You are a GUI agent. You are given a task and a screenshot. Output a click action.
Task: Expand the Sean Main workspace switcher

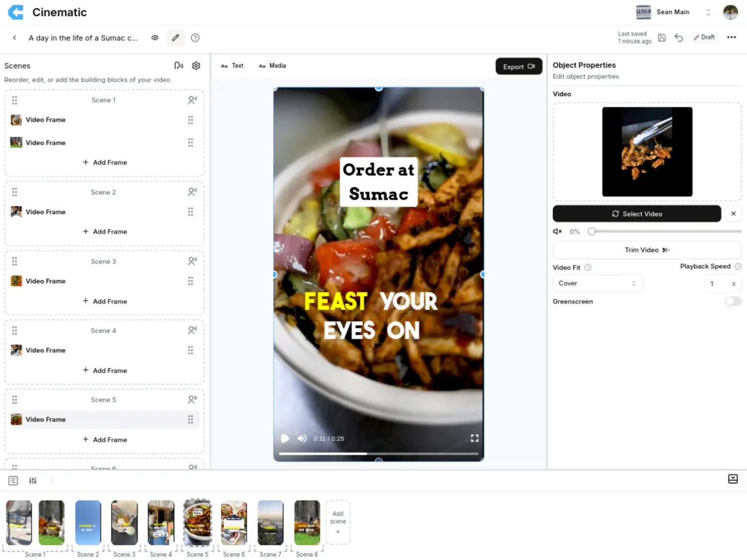(708, 12)
